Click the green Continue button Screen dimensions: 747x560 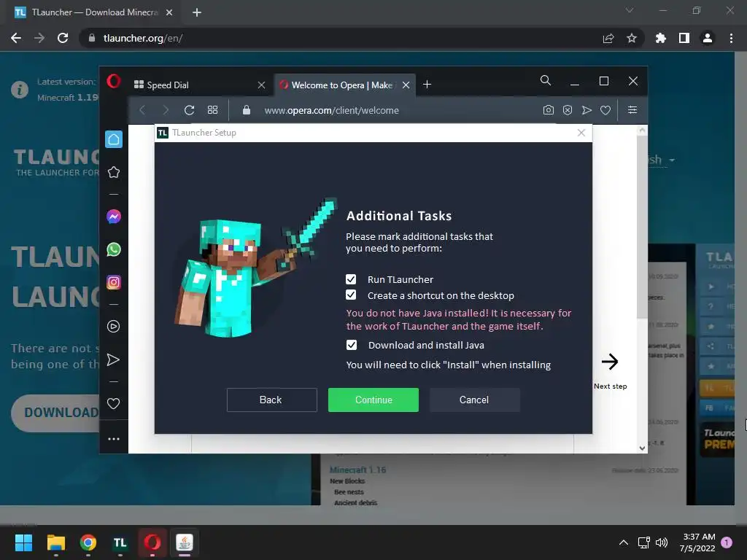tap(373, 400)
